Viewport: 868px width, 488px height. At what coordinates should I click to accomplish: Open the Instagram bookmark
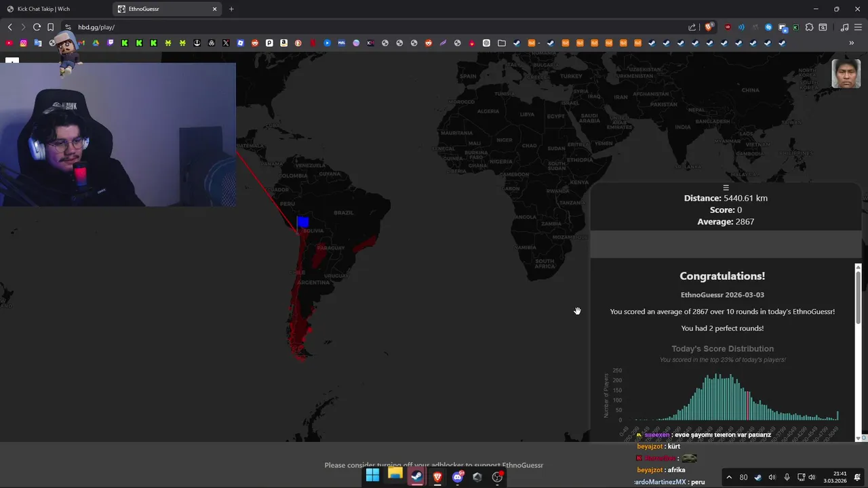tap(24, 43)
